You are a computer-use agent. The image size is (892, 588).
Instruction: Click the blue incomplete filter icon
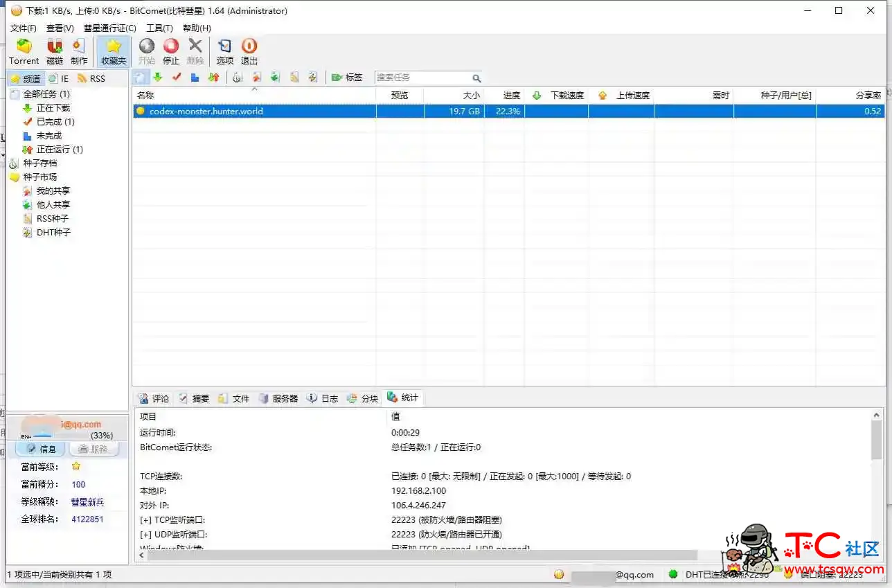195,78
